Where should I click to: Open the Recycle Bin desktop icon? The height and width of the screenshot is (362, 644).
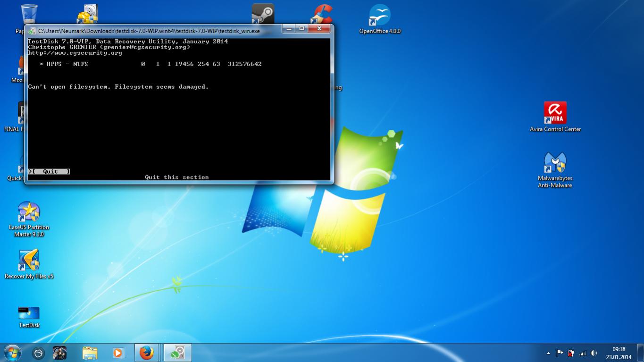pos(29,15)
